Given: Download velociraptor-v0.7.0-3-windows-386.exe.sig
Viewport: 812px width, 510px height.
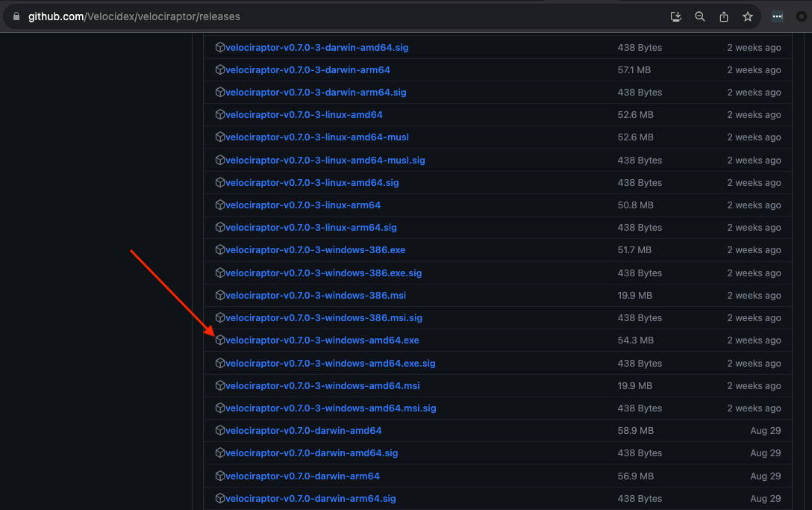Looking at the screenshot, I should tap(324, 273).
